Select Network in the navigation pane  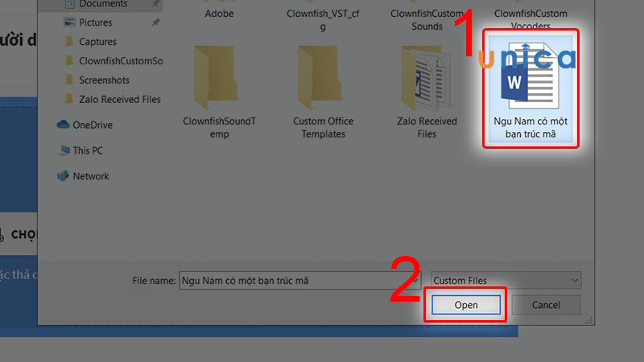click(x=84, y=176)
